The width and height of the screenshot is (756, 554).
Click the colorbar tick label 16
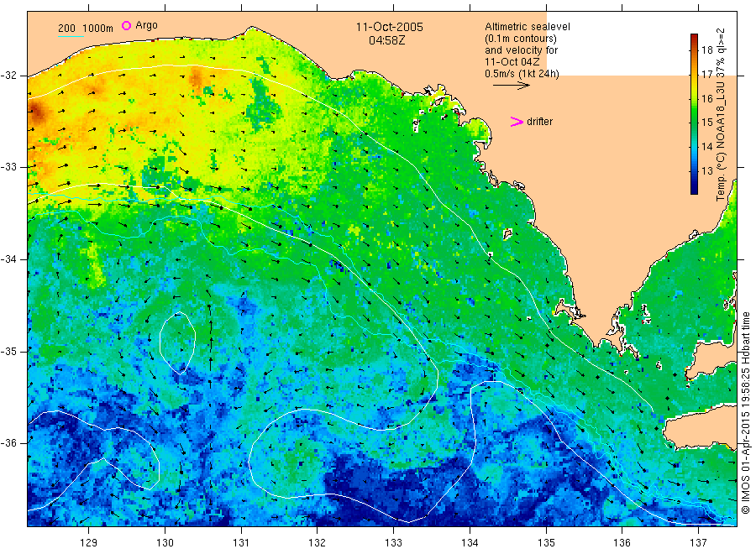click(706, 99)
